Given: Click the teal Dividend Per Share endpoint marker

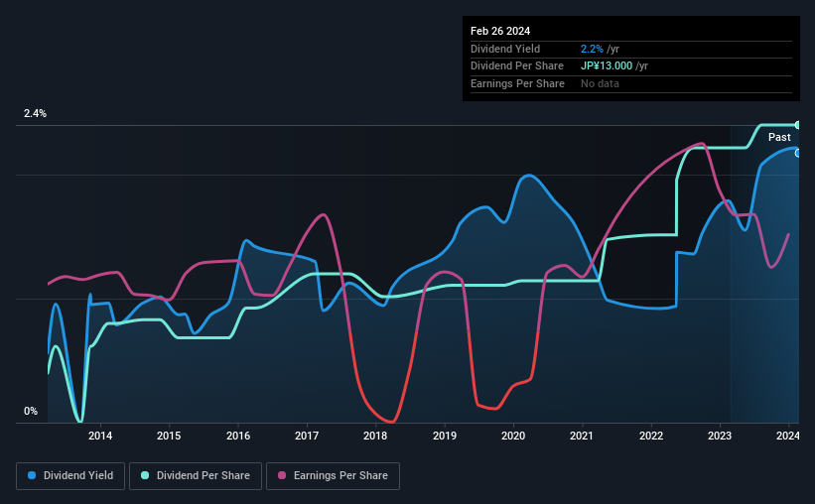Looking at the screenshot, I should coord(797,125).
